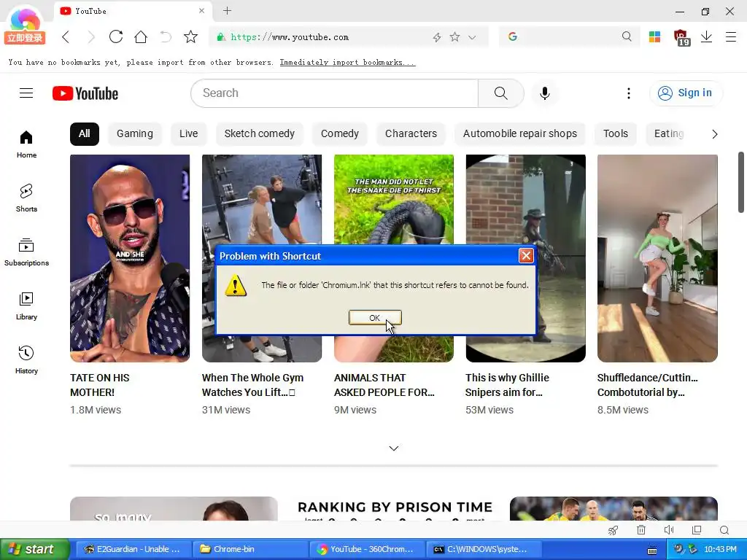Close the YouTube browser tab
The height and width of the screenshot is (560, 747).
point(201,10)
